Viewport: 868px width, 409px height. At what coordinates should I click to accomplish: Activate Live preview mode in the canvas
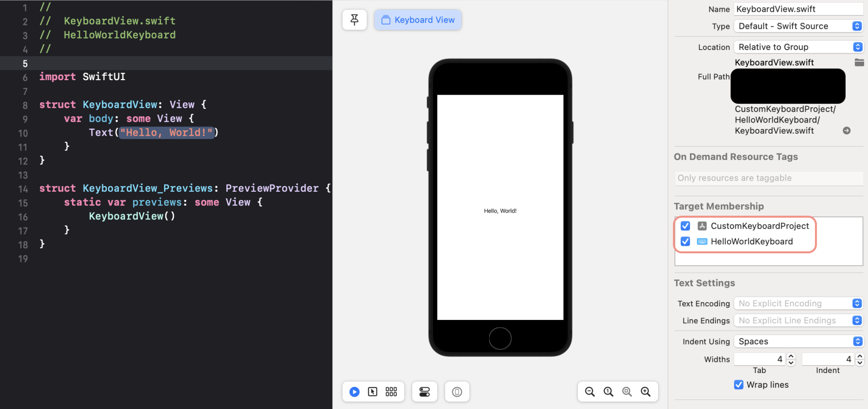354,392
